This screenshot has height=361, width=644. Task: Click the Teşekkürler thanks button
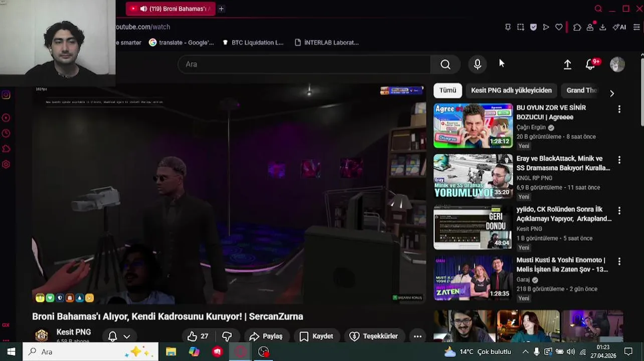(374, 336)
